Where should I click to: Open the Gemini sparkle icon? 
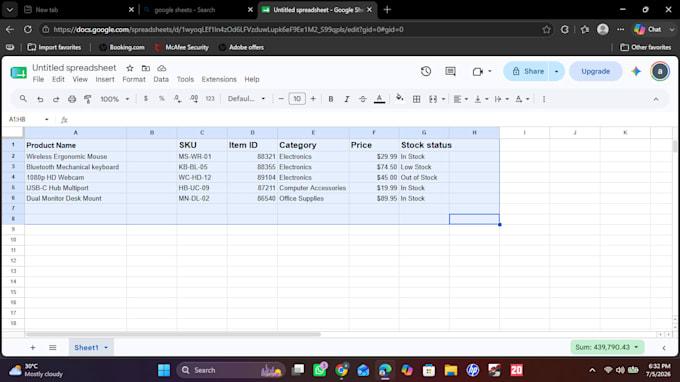tap(636, 71)
